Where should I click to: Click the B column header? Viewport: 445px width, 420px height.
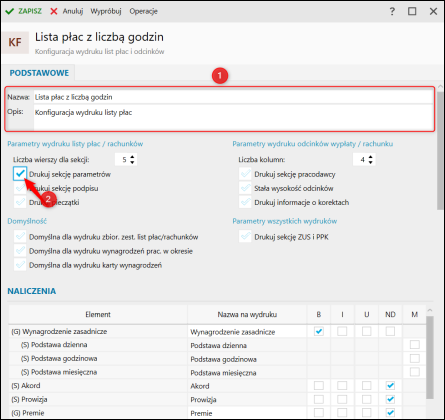(x=319, y=314)
